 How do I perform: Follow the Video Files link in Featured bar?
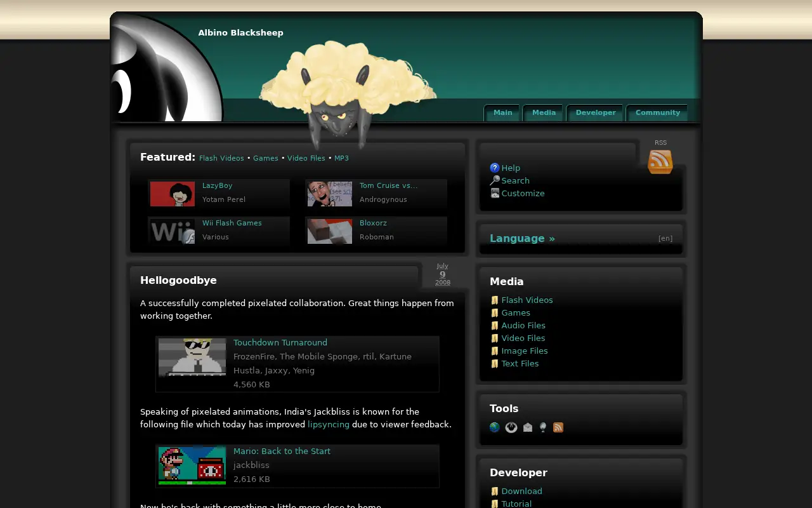pyautogui.click(x=306, y=158)
